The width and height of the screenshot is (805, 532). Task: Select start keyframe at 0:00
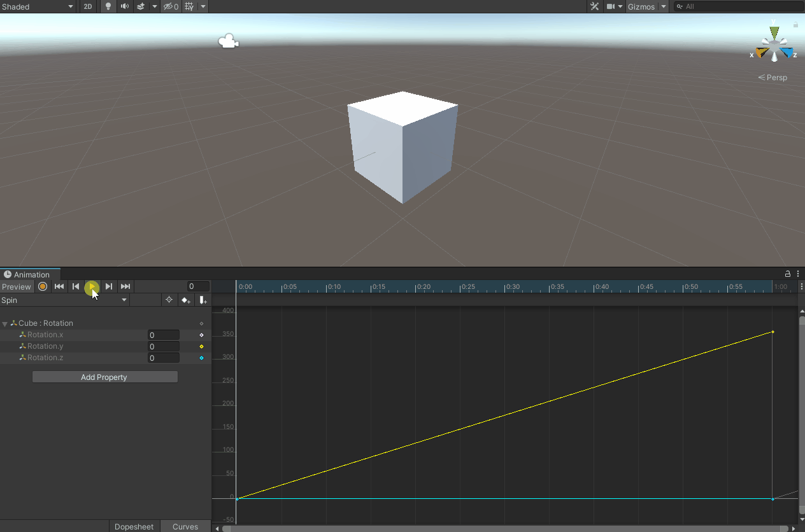(x=237, y=499)
